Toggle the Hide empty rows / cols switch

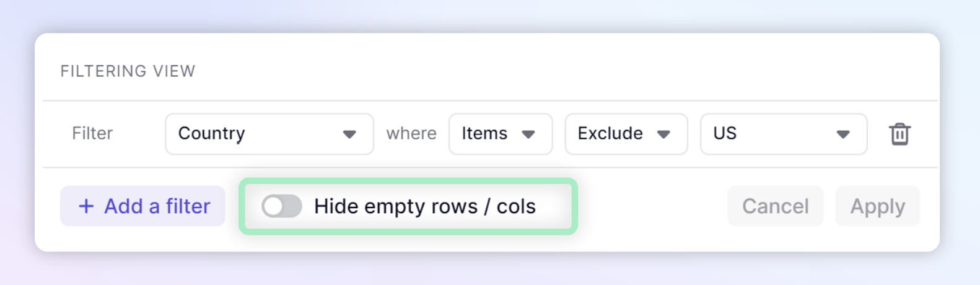point(282,206)
